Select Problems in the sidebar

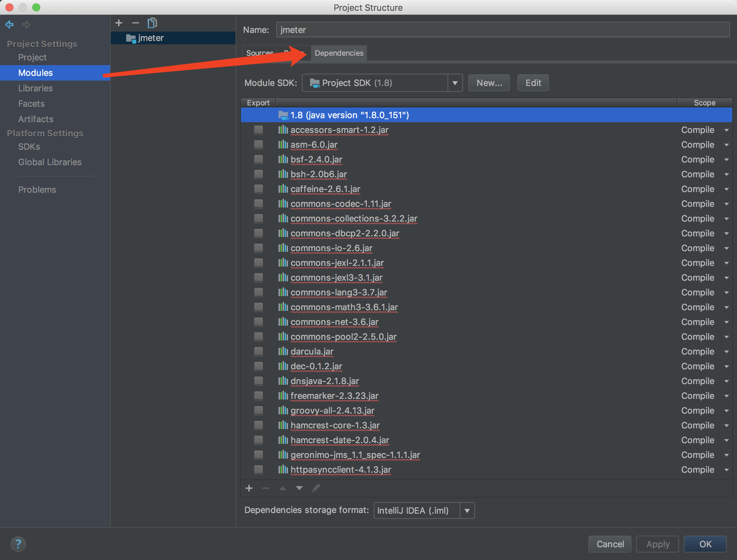(37, 190)
